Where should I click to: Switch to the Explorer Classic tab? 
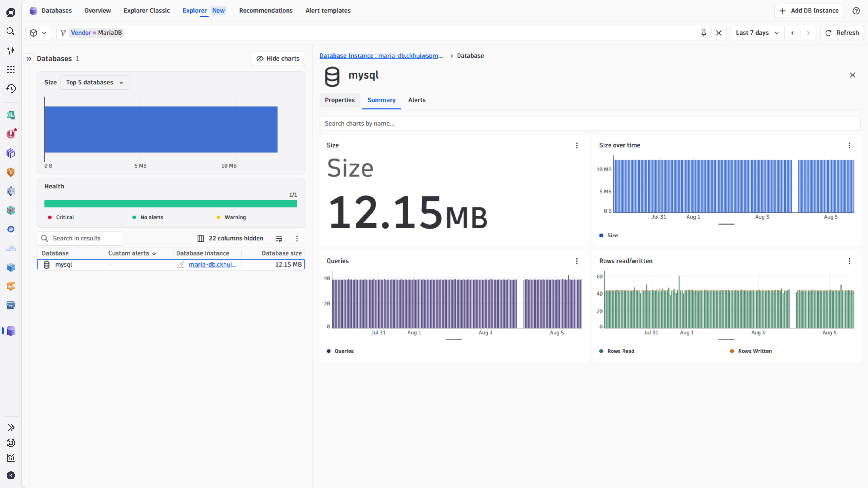coord(146,10)
